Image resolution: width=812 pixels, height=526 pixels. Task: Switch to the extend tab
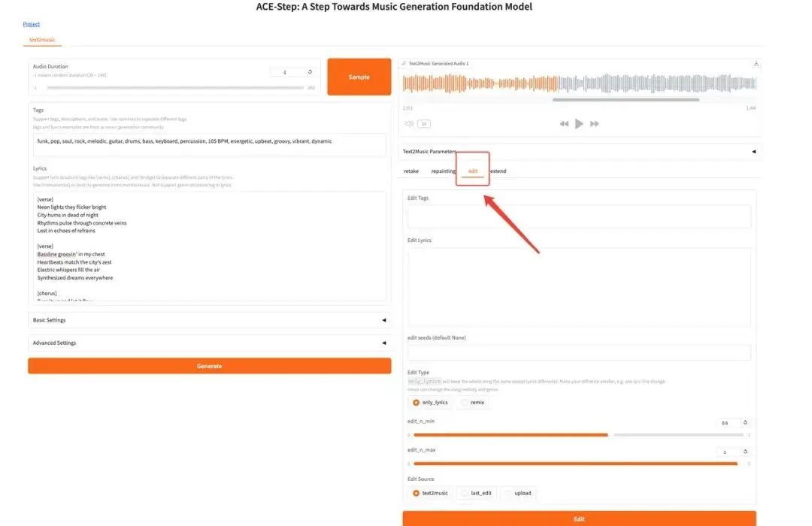(x=498, y=171)
